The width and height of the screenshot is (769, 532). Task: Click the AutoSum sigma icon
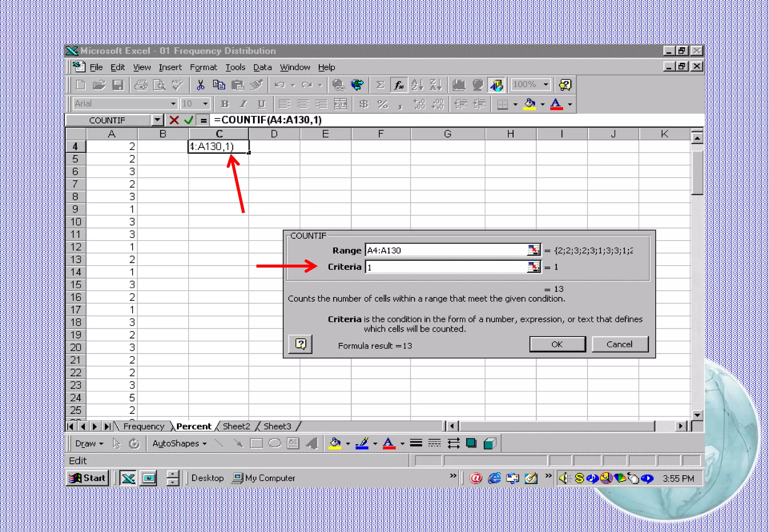click(380, 85)
